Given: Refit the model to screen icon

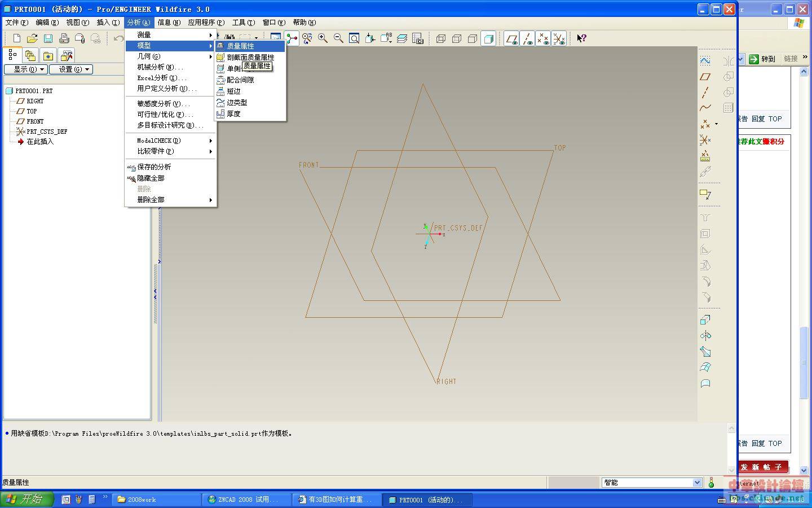Looking at the screenshot, I should coord(354,38).
